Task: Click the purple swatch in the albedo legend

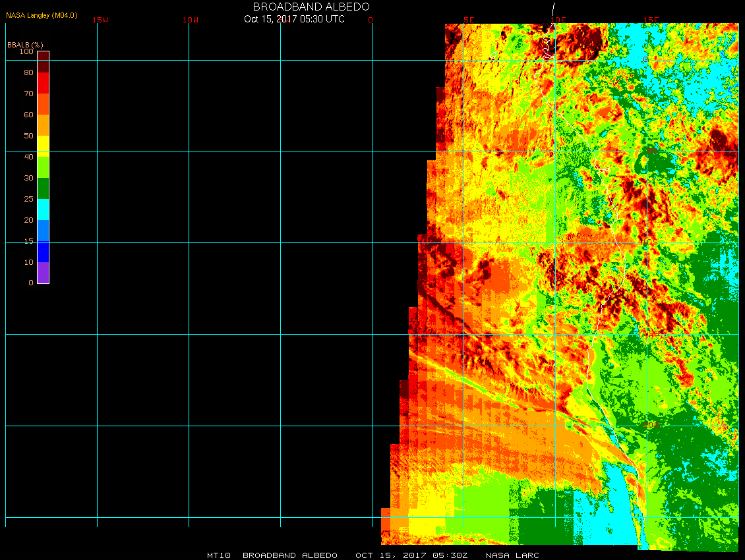Action: tap(43, 273)
